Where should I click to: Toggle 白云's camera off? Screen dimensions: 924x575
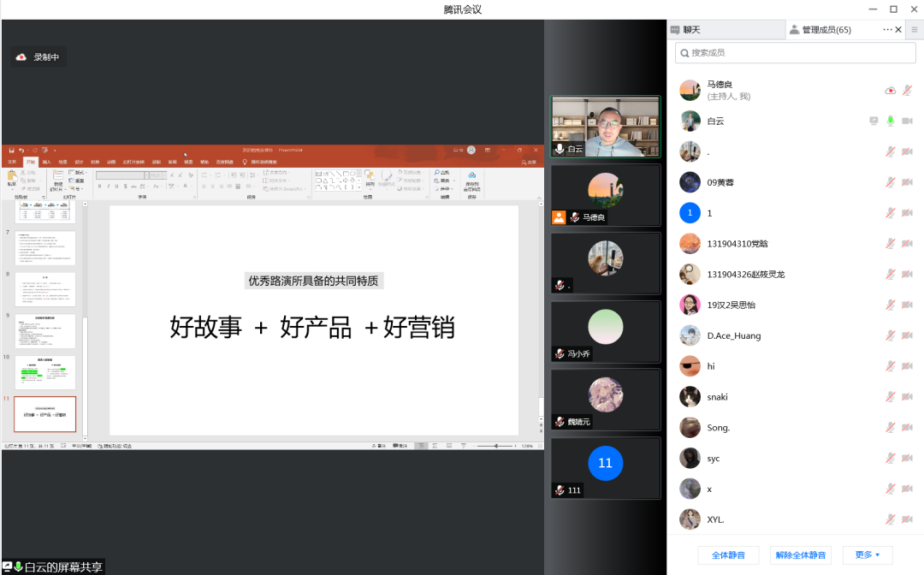906,121
